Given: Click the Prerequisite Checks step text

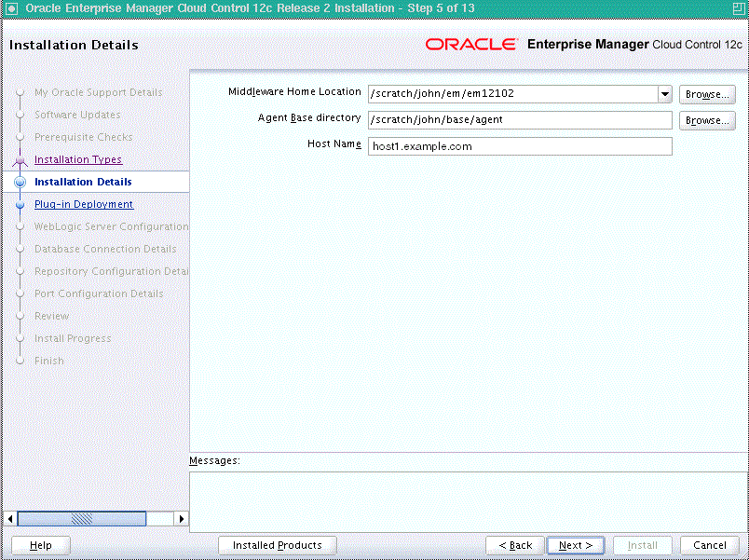Looking at the screenshot, I should click(x=84, y=137).
